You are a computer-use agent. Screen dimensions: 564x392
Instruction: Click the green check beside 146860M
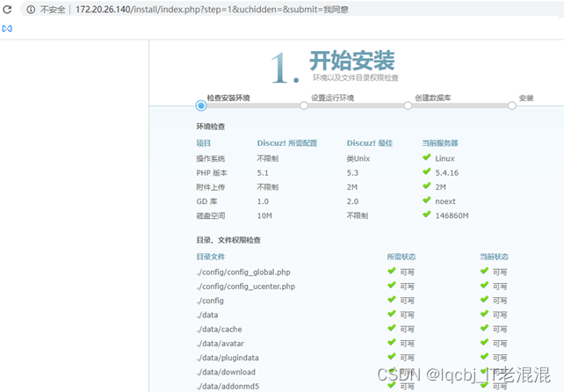[427, 214]
